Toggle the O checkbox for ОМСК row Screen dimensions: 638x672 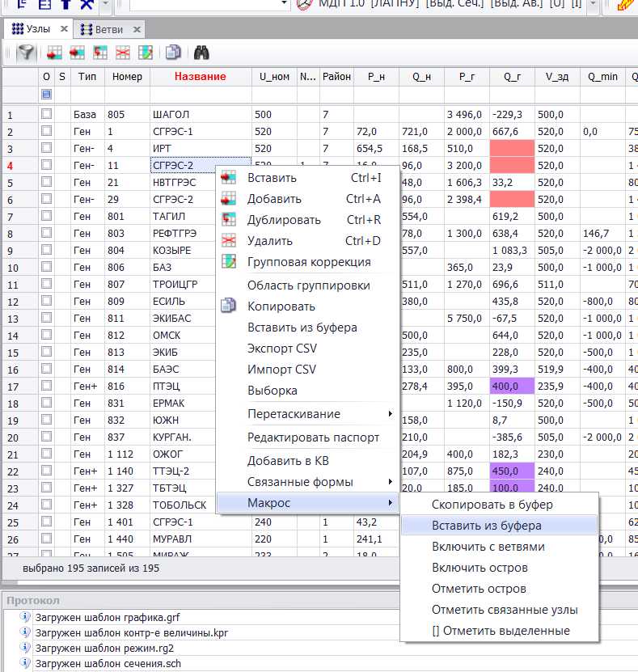(x=47, y=335)
